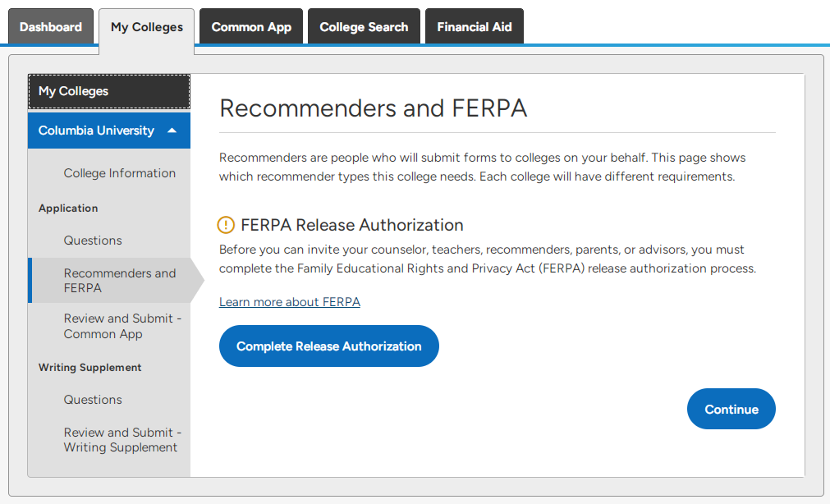Collapse Columbia University with the arrow icon
This screenshot has width=830, height=504.
coord(172,131)
